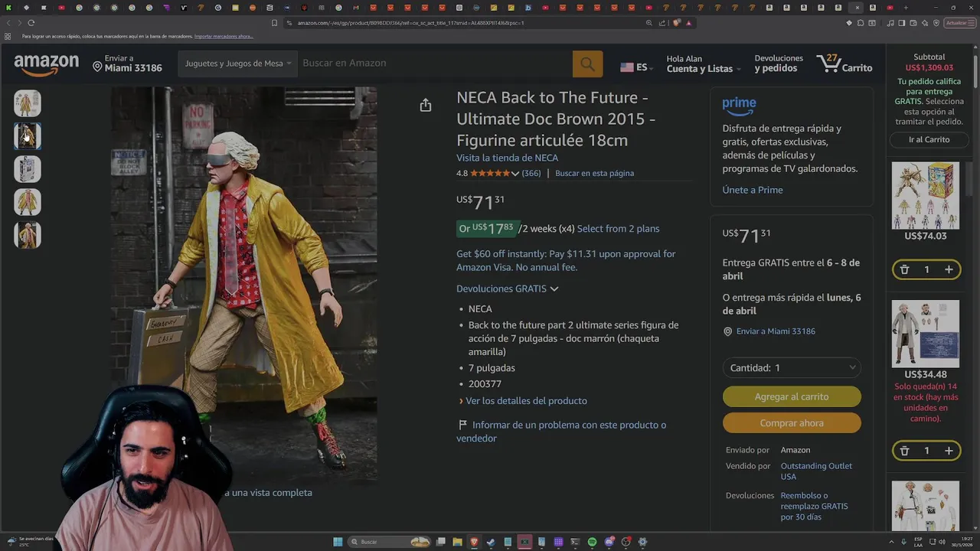Screen dimensions: 980x551
Task: Open the ES language selector
Action: pos(636,67)
